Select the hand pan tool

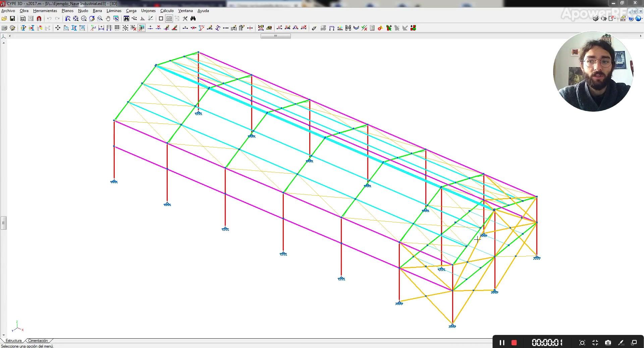click(x=108, y=19)
